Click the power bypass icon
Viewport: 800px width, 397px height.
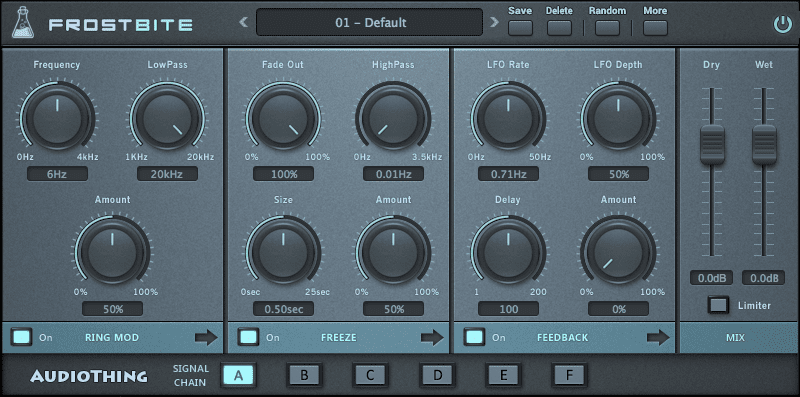click(x=782, y=24)
